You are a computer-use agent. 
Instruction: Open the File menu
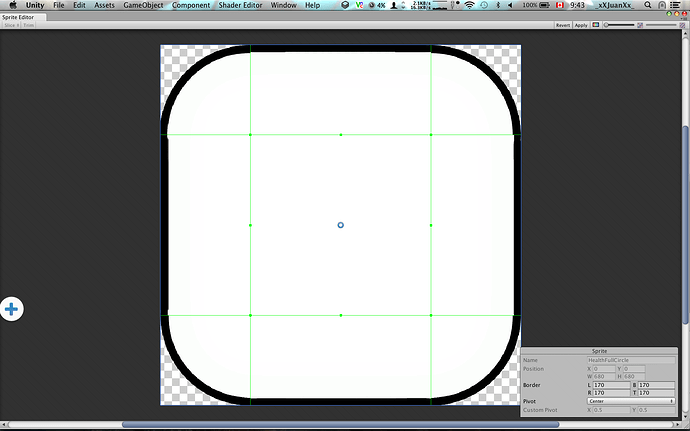pyautogui.click(x=59, y=5)
